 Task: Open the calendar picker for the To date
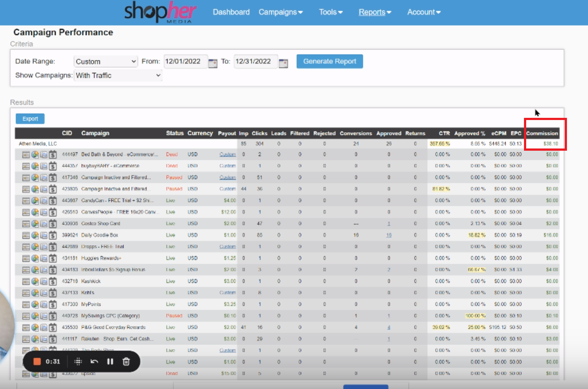coord(283,63)
